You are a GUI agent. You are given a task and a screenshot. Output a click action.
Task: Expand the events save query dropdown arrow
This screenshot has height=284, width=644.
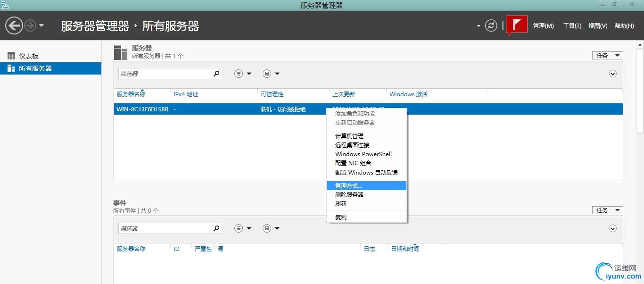277,228
